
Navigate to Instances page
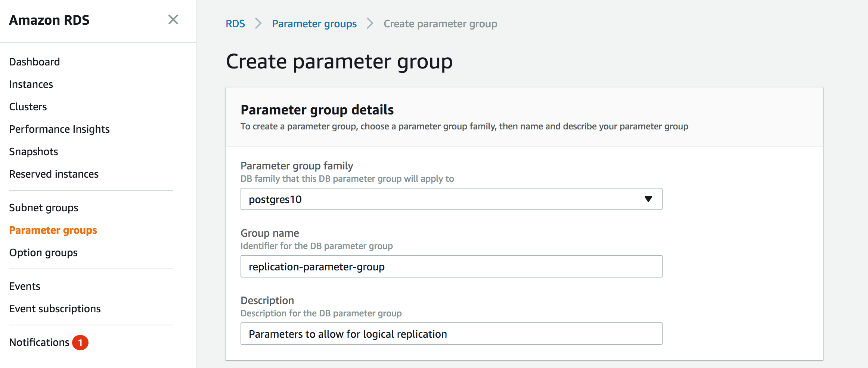tap(31, 84)
